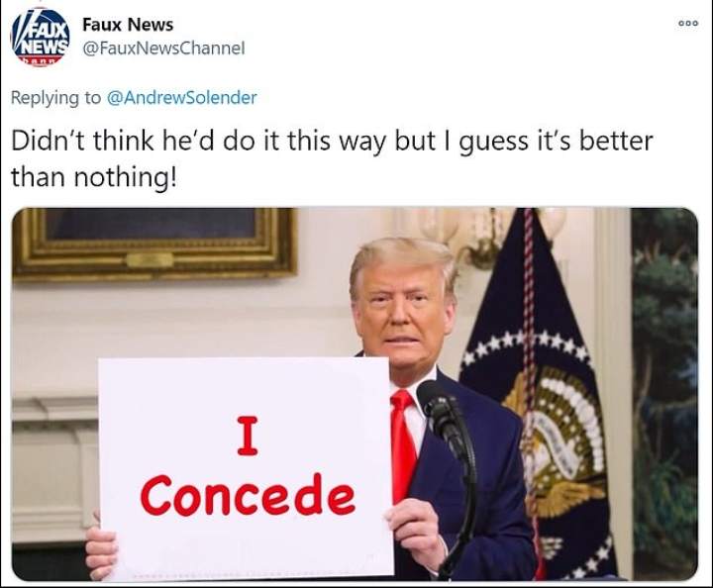This screenshot has width=713, height=588.
Task: Open the @AndrewSolender mention link
Action: [x=182, y=97]
